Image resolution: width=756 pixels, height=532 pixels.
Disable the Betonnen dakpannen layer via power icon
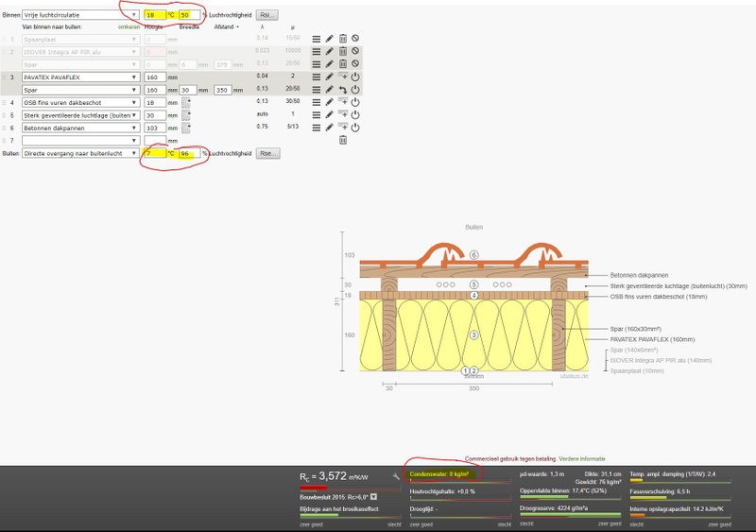(x=355, y=128)
